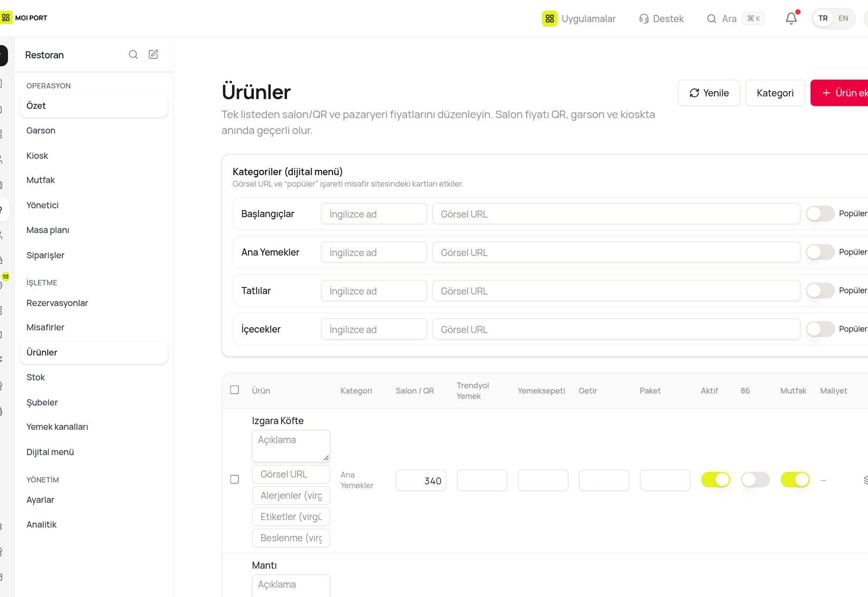
Task: Select TR language option
Action: [823, 18]
